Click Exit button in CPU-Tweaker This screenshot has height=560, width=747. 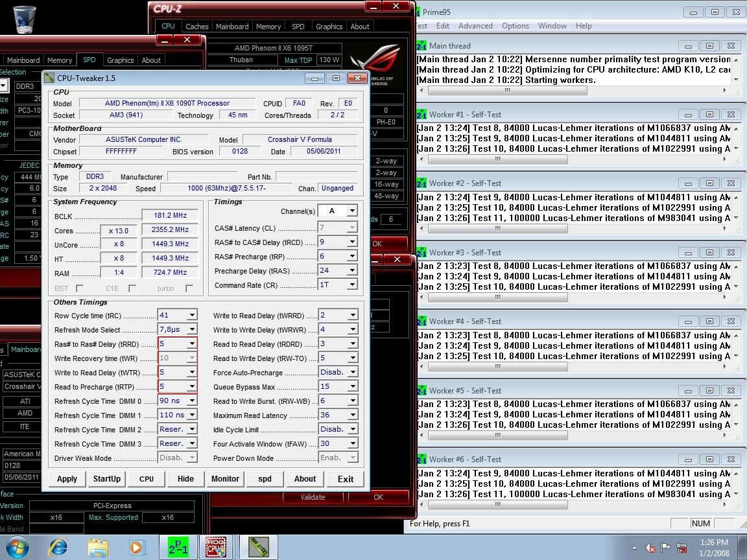(x=346, y=479)
